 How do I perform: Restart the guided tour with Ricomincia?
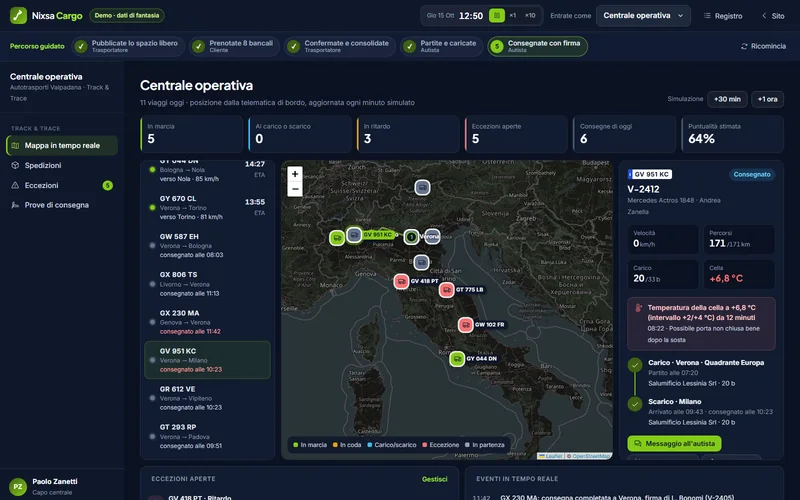[763, 46]
